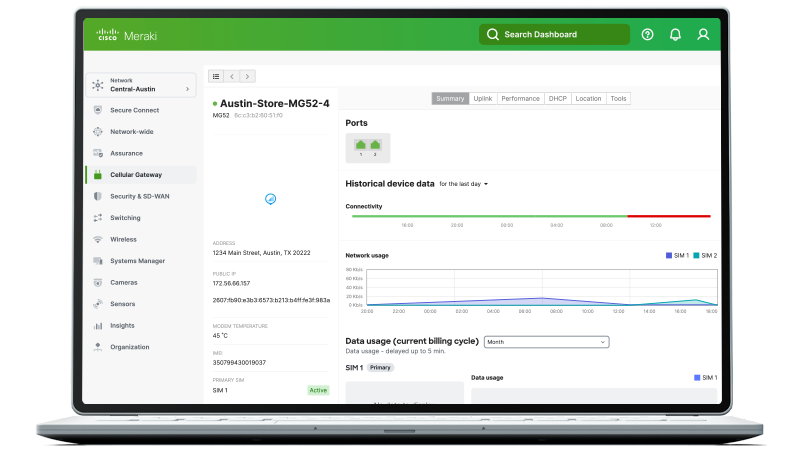The image size is (800, 450).
Task: Toggle SIM 1 in data usage legend
Action: coord(706,378)
